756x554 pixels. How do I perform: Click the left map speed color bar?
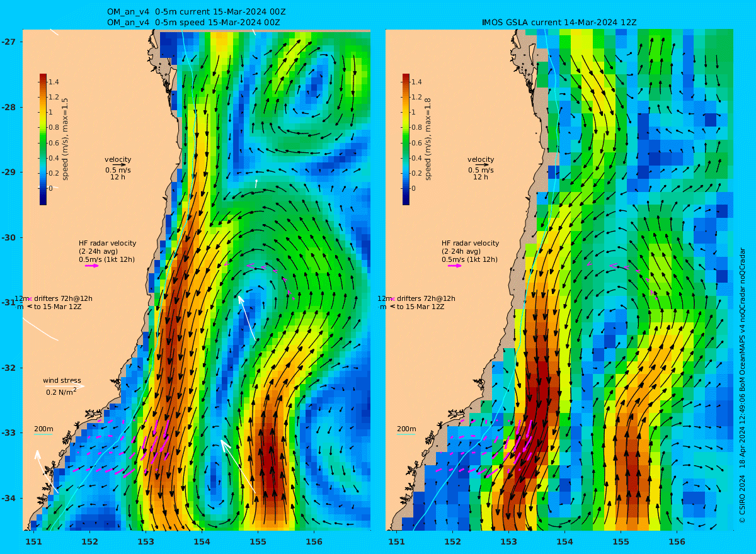pos(43,139)
